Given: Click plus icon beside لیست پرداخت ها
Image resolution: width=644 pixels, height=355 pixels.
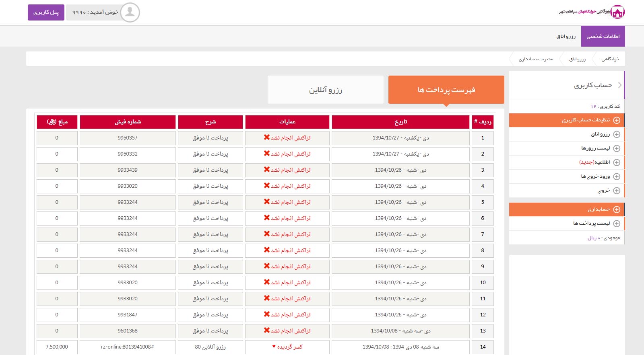Looking at the screenshot, I should [617, 224].
